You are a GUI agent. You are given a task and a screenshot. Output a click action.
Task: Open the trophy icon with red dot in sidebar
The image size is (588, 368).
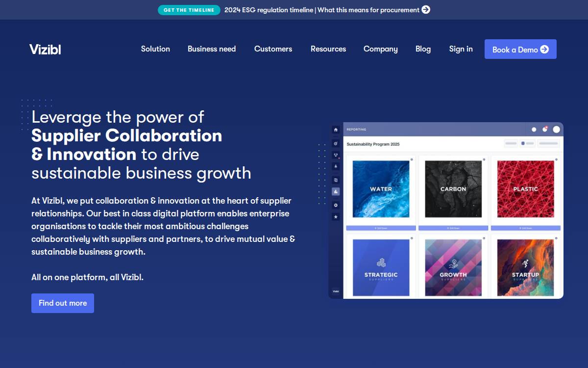coord(336,155)
